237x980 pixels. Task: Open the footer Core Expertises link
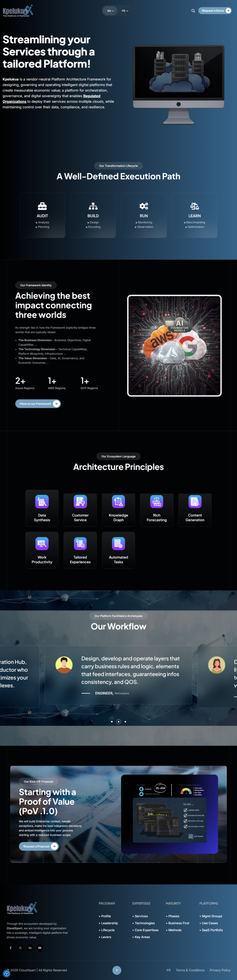(x=147, y=930)
